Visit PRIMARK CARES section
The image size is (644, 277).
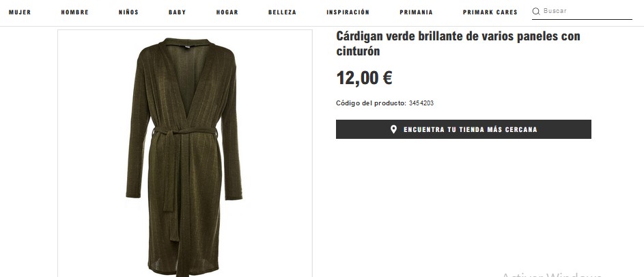490,12
